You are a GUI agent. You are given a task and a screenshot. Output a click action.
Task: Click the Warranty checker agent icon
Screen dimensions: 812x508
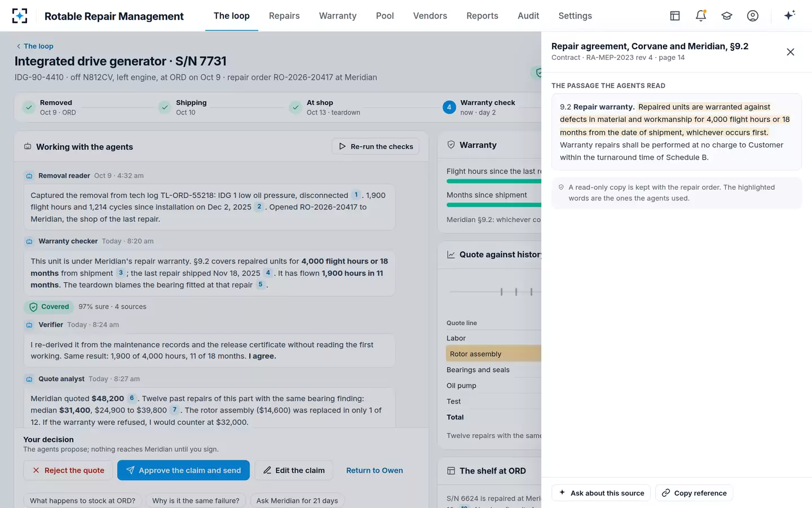point(29,242)
